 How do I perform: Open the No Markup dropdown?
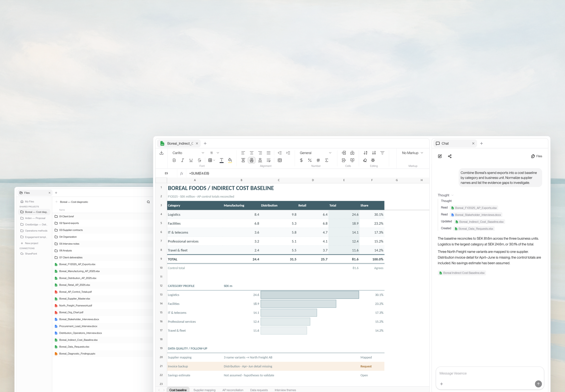tap(413, 153)
